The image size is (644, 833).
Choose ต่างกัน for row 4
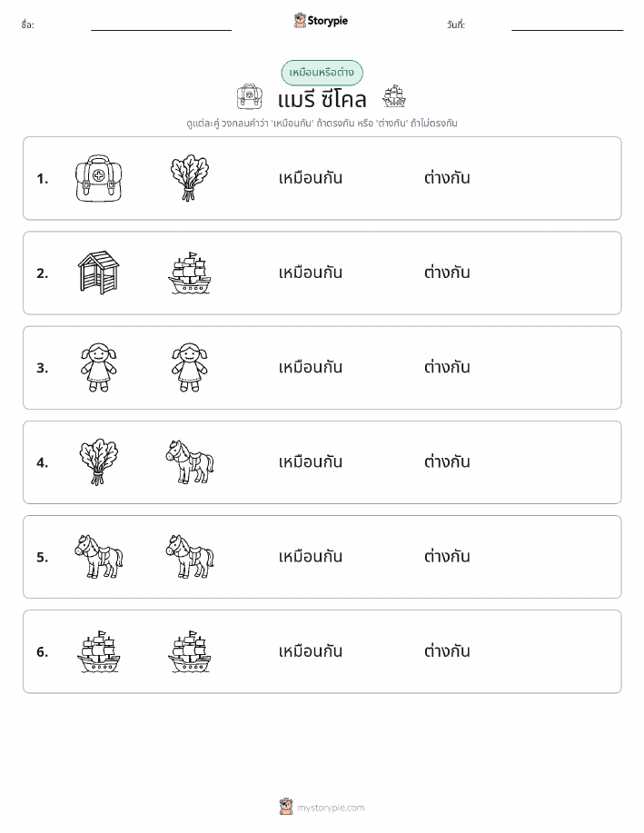447,461
